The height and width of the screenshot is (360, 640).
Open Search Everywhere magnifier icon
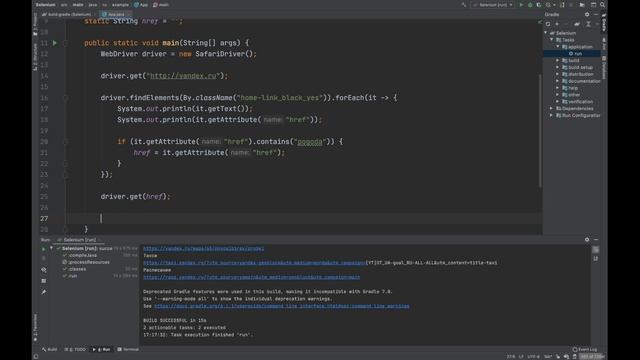pyautogui.click(x=602, y=5)
